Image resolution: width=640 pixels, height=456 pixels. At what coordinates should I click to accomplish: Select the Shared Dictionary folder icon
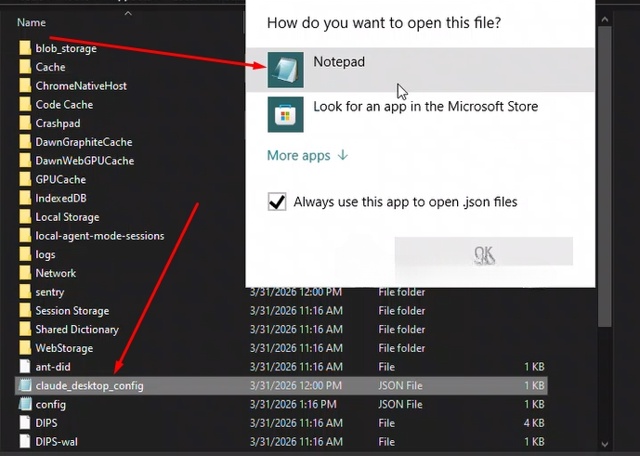25,329
